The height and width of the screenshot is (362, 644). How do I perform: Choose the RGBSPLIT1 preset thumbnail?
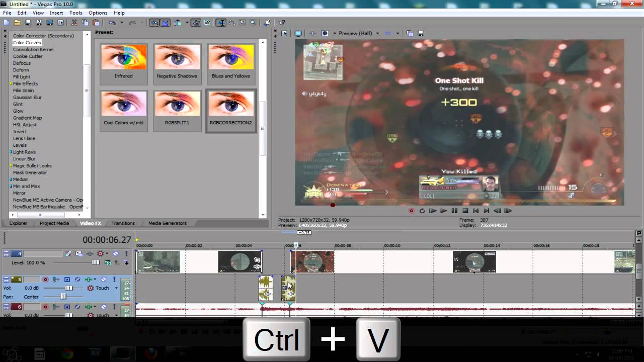coord(177,111)
